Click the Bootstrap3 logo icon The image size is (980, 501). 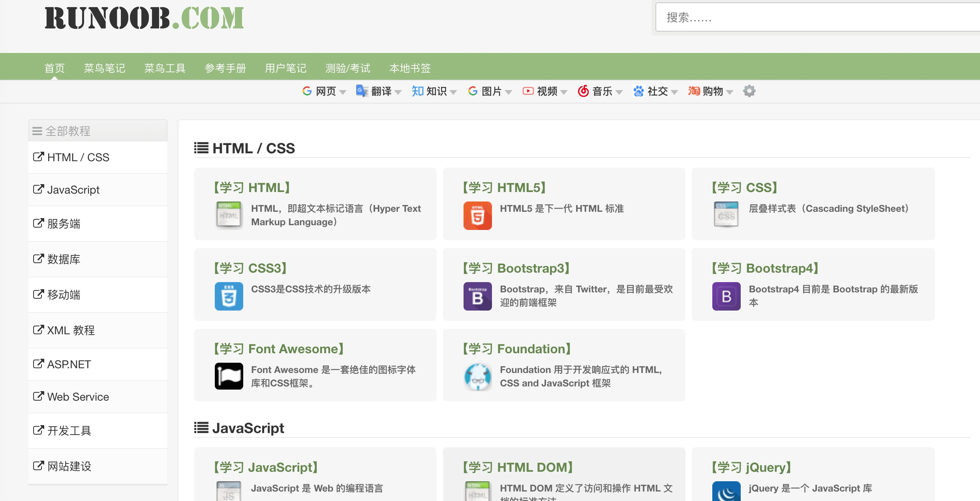(x=477, y=296)
